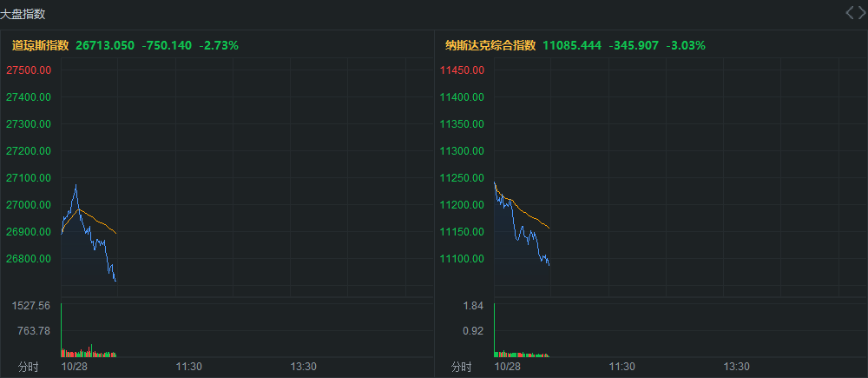Click the Dow intraday price line peak

point(76,185)
